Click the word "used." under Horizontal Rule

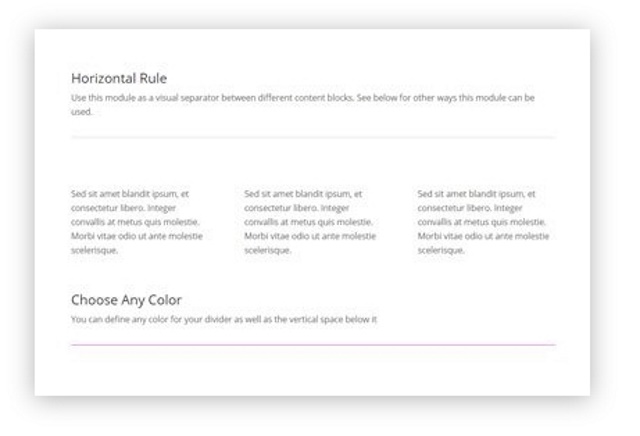(x=81, y=112)
